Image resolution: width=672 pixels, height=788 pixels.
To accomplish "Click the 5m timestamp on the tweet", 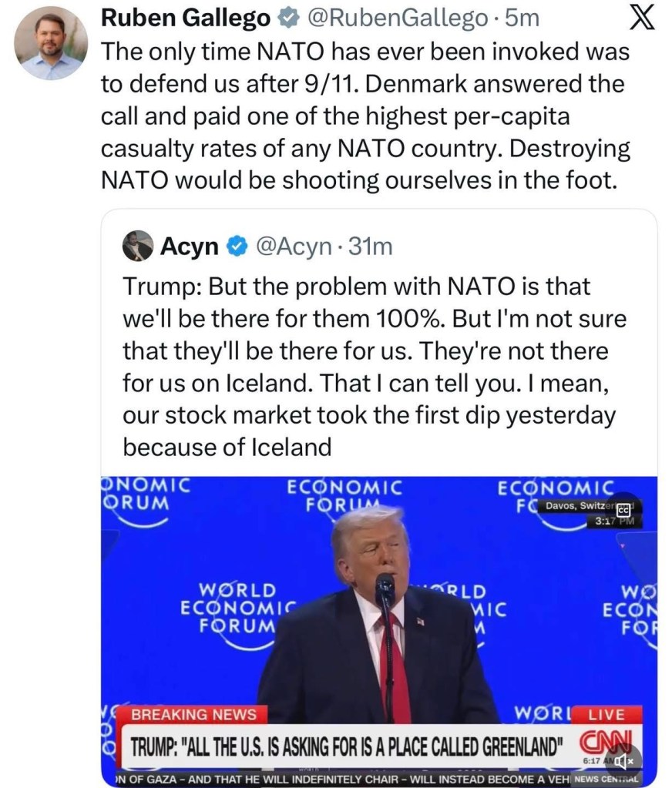I will [x=522, y=18].
